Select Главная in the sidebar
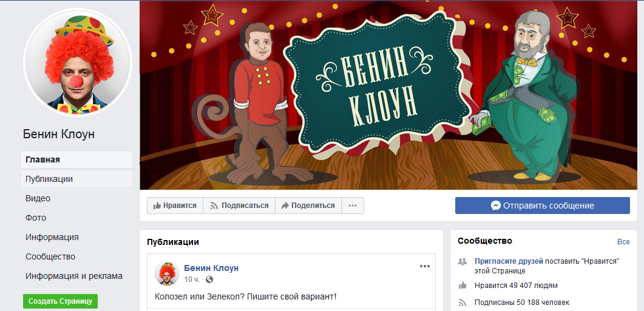Screen dimensions: 644x311 click(76, 159)
